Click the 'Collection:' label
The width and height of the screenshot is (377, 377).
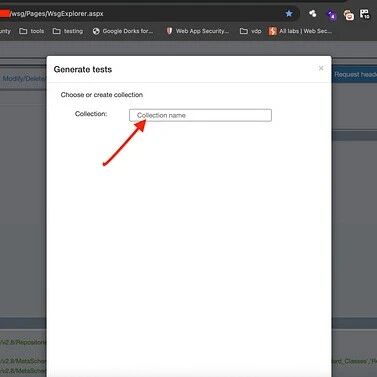[91, 114]
